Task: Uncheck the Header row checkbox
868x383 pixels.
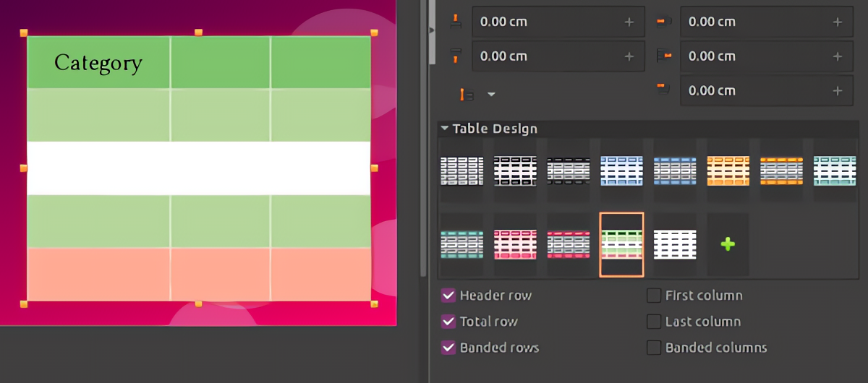Action: [448, 296]
